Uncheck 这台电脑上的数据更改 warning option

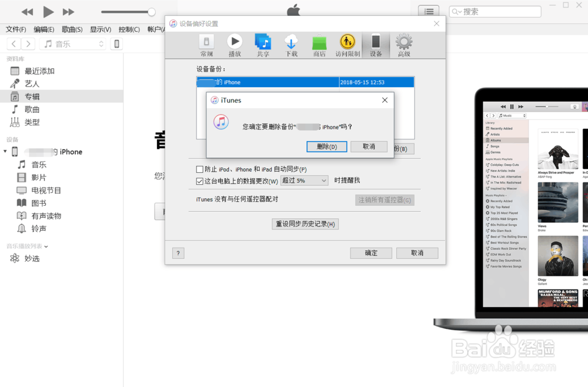point(200,181)
